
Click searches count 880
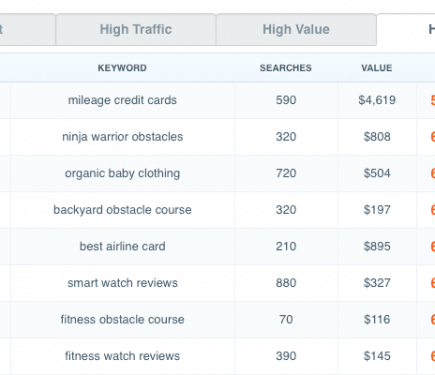click(x=286, y=283)
